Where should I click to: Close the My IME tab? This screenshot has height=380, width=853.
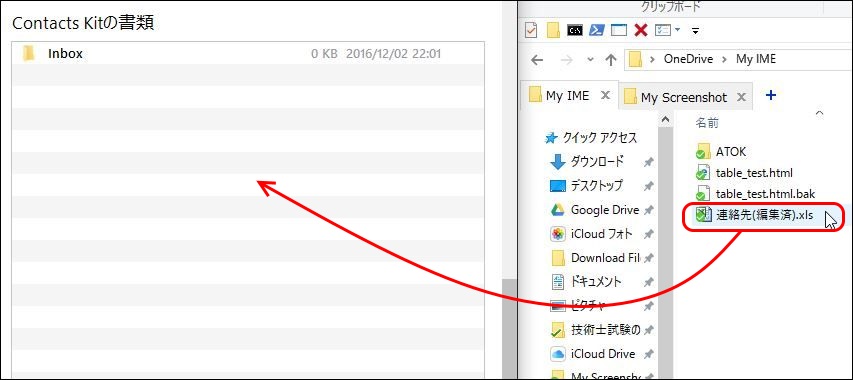[x=605, y=96]
